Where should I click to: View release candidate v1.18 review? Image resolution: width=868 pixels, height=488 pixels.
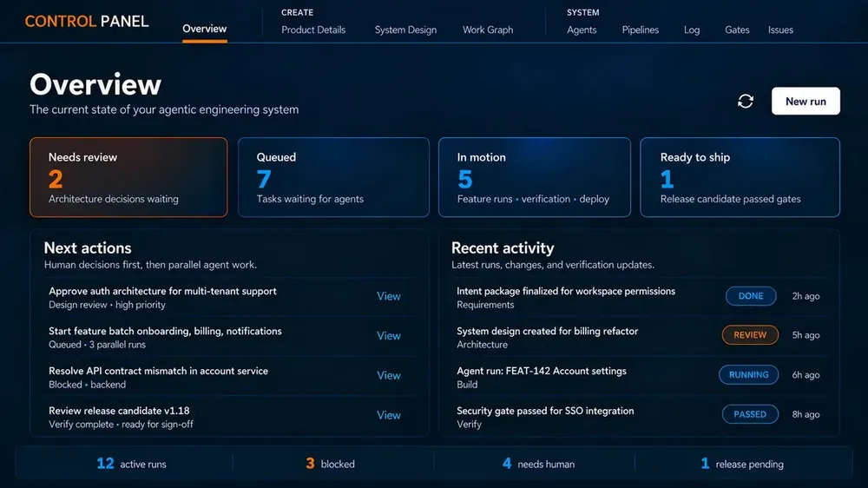[389, 415]
